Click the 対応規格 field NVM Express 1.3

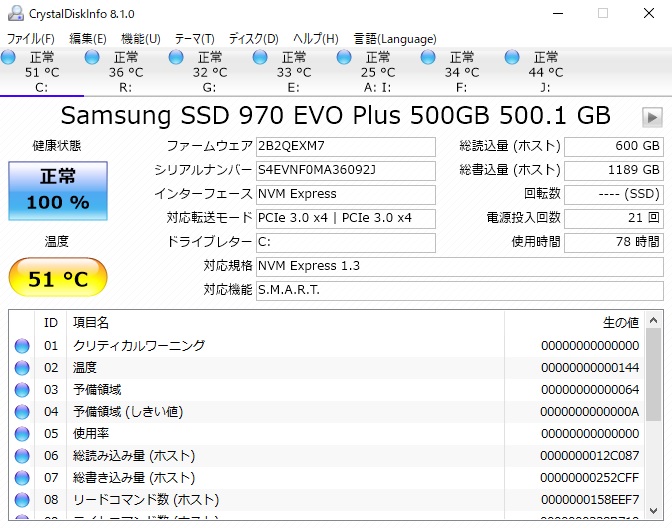460,267
